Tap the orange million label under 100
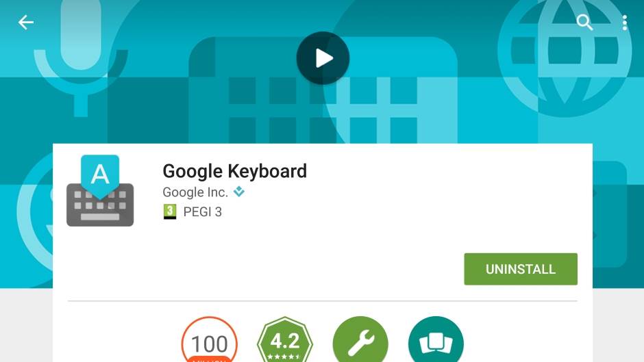The height and width of the screenshot is (362, 644). point(210,359)
